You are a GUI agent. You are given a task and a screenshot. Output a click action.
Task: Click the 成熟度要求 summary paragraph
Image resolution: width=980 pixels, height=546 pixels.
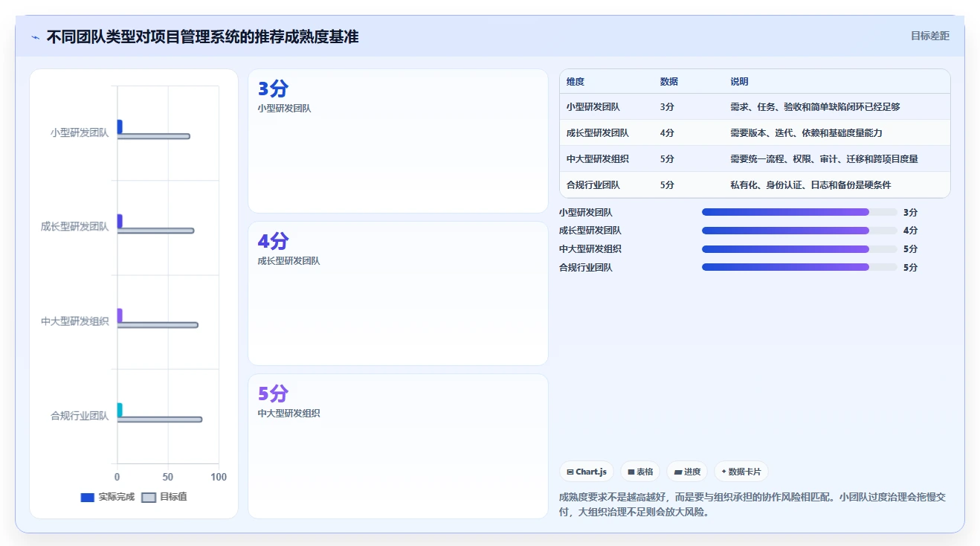coord(752,504)
